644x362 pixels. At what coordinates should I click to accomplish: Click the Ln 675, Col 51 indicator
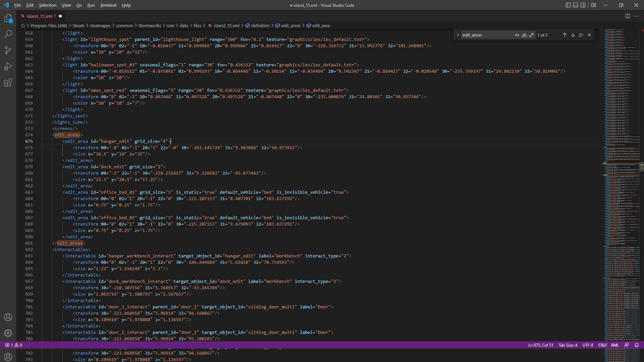(541, 345)
